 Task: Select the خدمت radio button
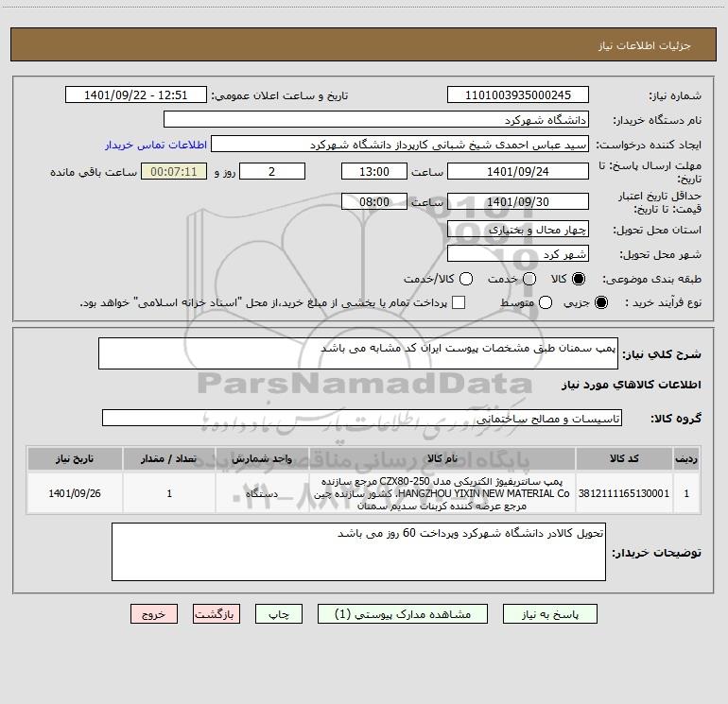529,279
